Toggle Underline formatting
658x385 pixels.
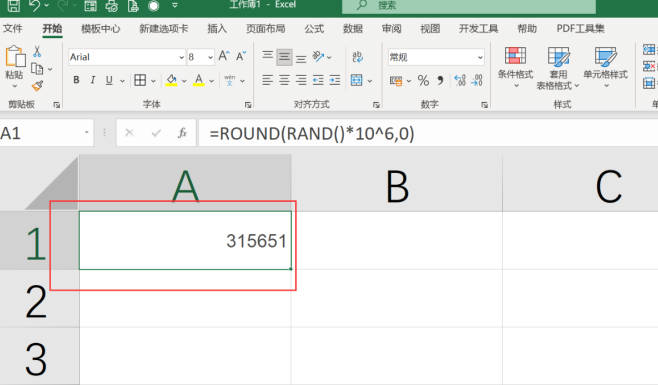point(109,80)
